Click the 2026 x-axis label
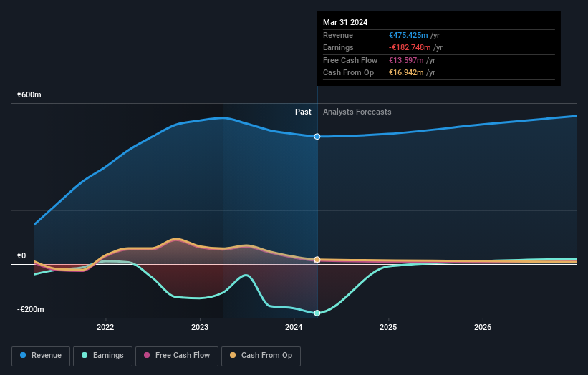The width and height of the screenshot is (588, 375). tap(483, 327)
